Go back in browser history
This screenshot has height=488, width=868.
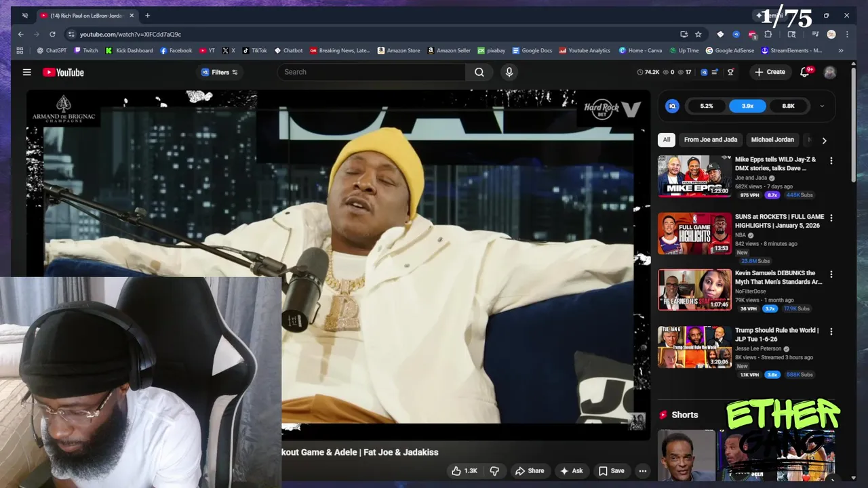coord(20,34)
